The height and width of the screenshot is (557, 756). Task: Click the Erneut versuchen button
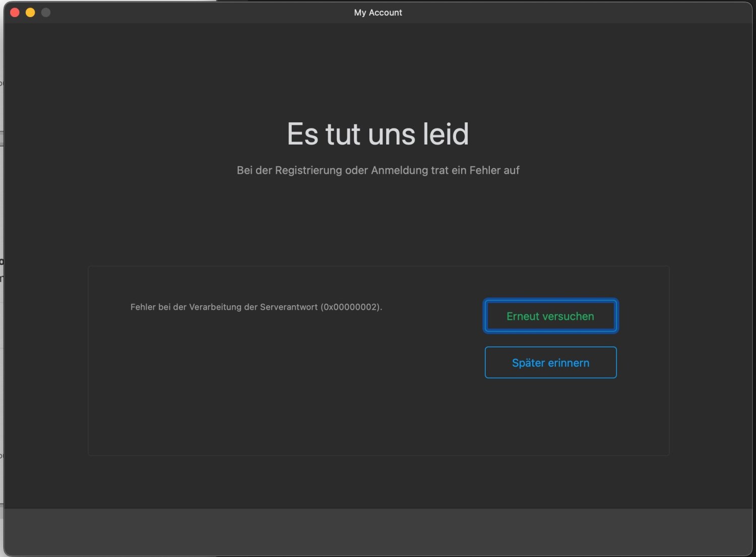pos(550,316)
